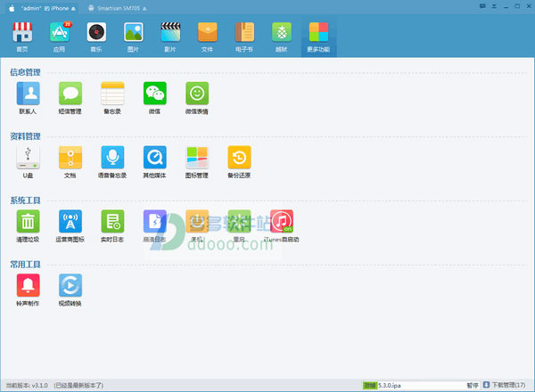
Task: Click the 常用工具 section heading
Action: coord(25,265)
